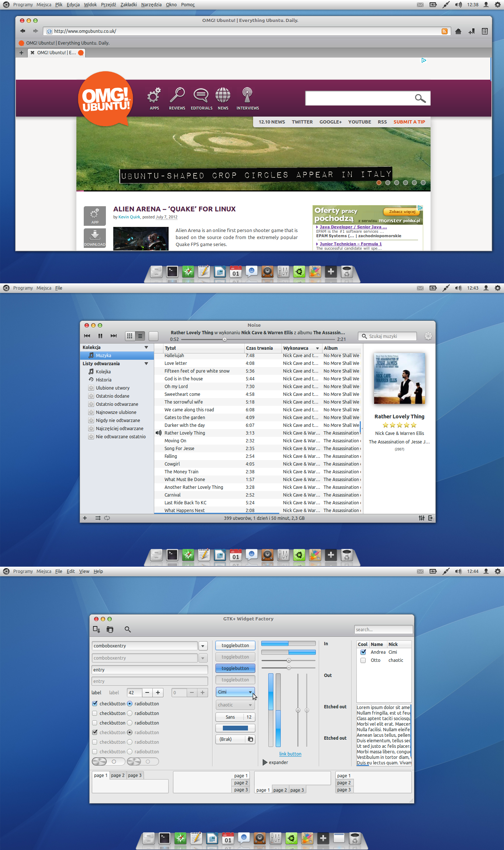
Task: Click author link Kevin Quirk
Action: click(x=129, y=217)
